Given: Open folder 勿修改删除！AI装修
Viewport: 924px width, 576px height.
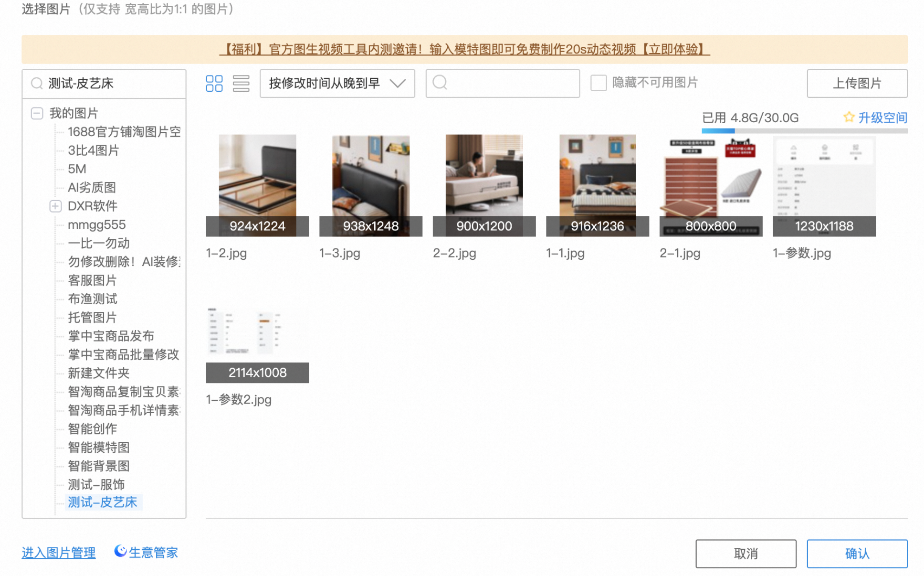Looking at the screenshot, I should [x=124, y=262].
